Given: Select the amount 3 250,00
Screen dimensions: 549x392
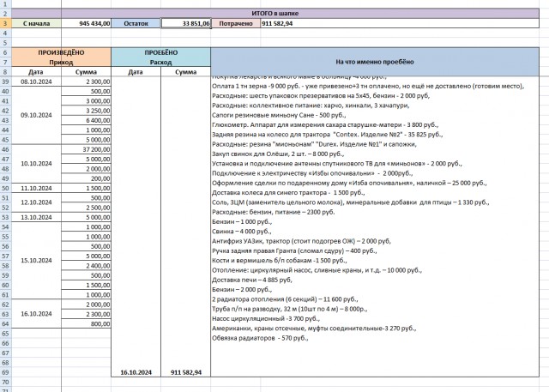Looking at the screenshot, I should [x=86, y=111].
